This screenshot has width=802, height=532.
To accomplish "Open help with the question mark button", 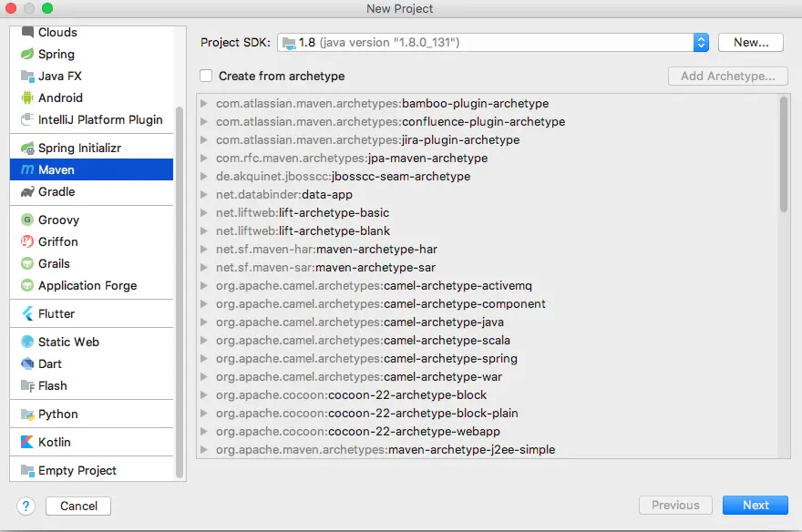I will 26,506.
